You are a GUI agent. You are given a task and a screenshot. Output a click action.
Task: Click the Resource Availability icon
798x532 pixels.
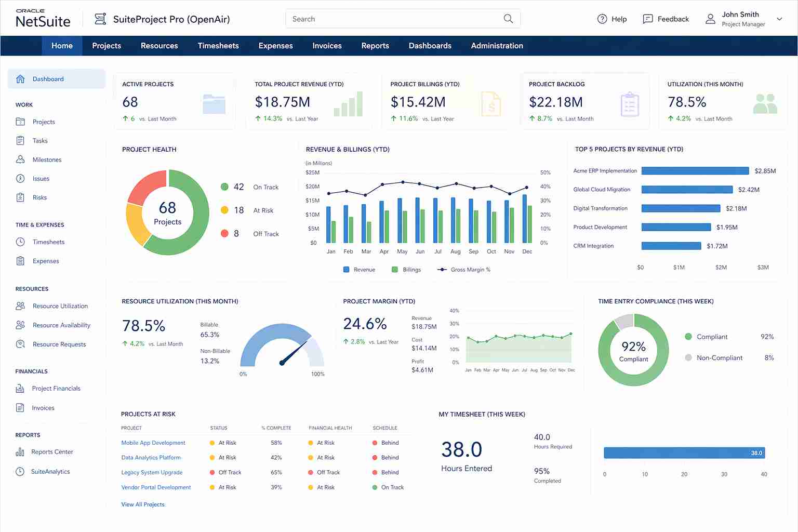click(20, 325)
